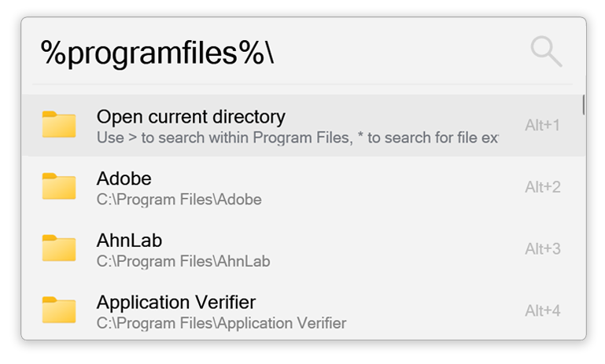Click the Alt+4 hotkey label
605x364 pixels.
pyautogui.click(x=543, y=311)
